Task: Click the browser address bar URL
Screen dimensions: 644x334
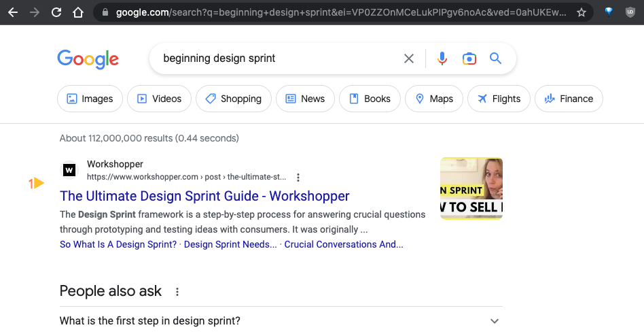Action: 341,12
